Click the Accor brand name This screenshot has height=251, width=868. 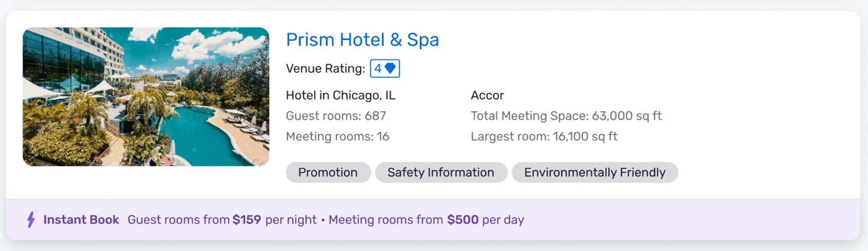(487, 95)
